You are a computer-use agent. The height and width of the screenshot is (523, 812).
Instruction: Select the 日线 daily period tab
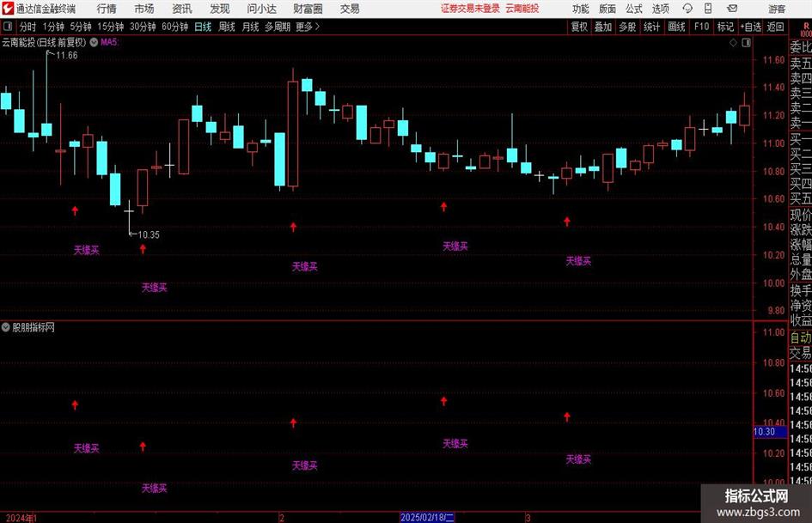[203, 27]
